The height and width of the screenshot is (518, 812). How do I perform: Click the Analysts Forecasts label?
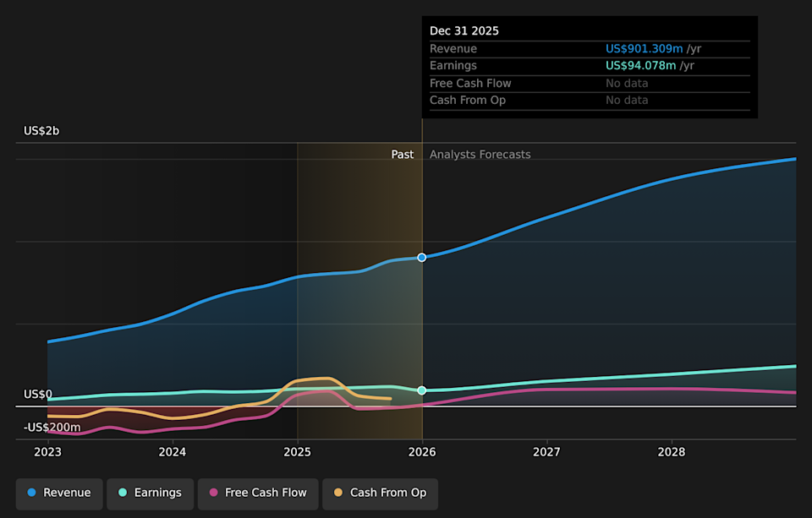click(x=480, y=155)
